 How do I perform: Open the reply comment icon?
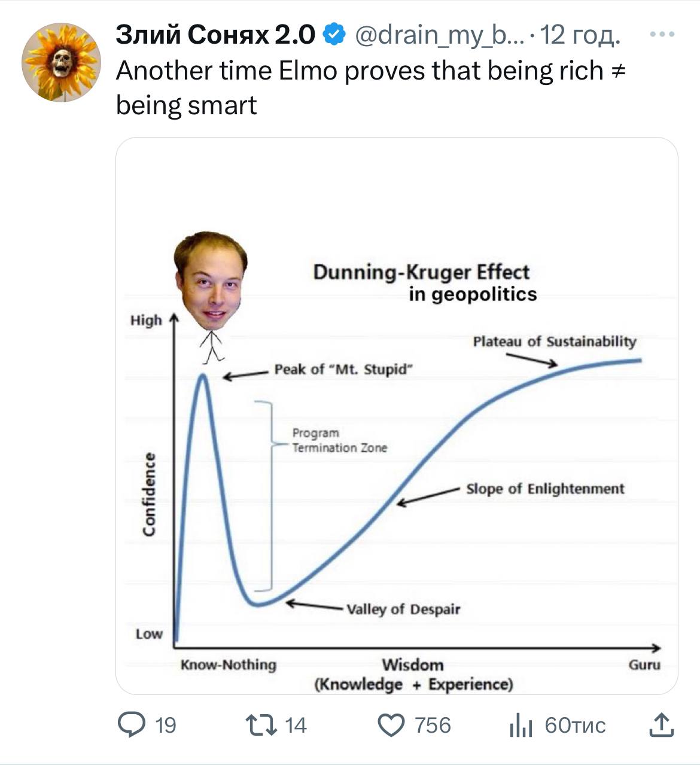click(x=131, y=725)
